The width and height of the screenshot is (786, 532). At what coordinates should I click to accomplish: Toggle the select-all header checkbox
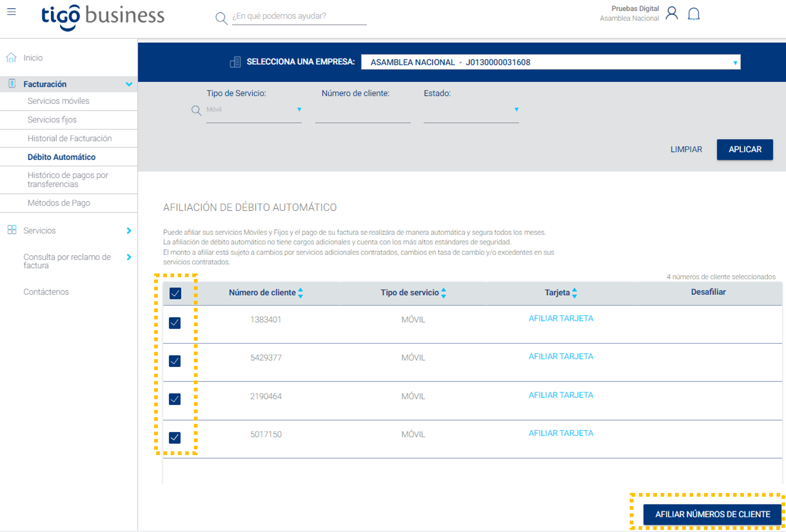(175, 293)
